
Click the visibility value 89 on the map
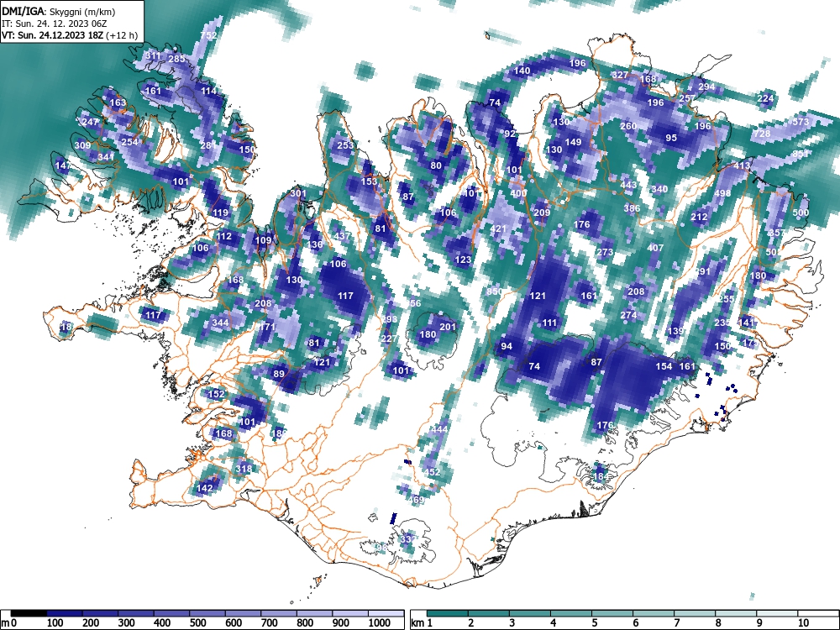click(x=279, y=375)
